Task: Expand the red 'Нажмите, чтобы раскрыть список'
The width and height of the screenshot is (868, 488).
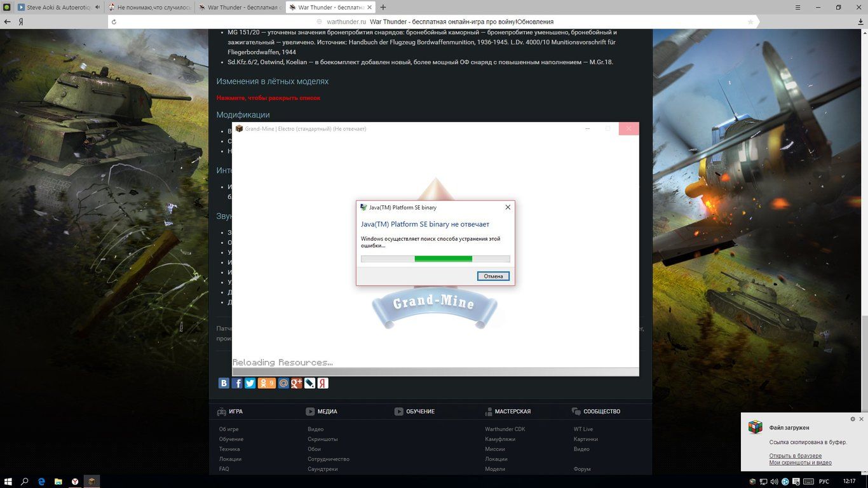Action: 268,98
